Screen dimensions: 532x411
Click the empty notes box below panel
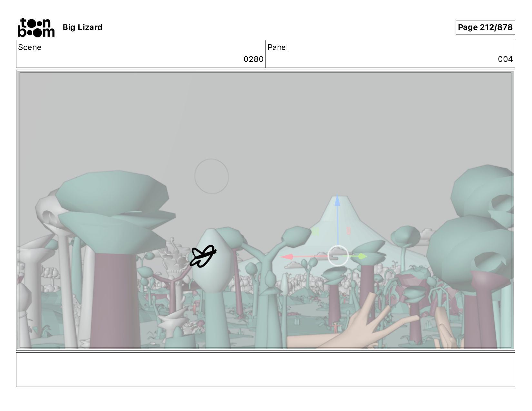266,370
